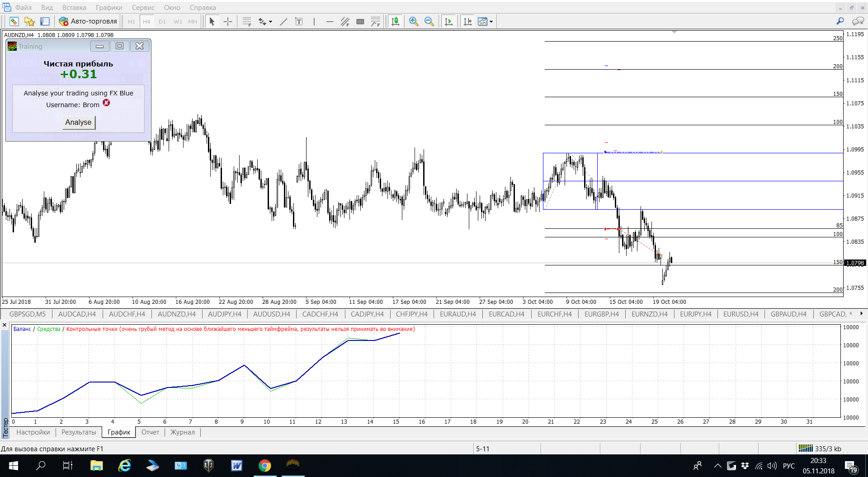Open a new chart window icon
Screen dimensions: 868x477
click(14, 21)
